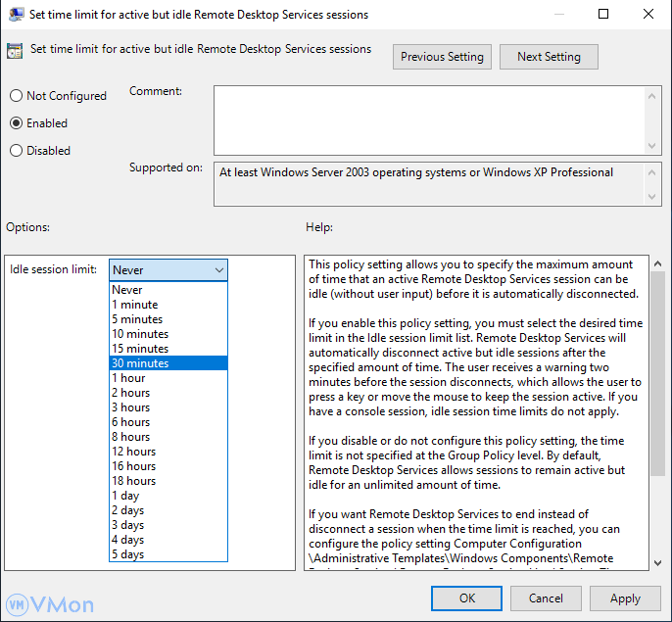Image resolution: width=672 pixels, height=622 pixels.
Task: Apply the policy changes
Action: coord(625,598)
